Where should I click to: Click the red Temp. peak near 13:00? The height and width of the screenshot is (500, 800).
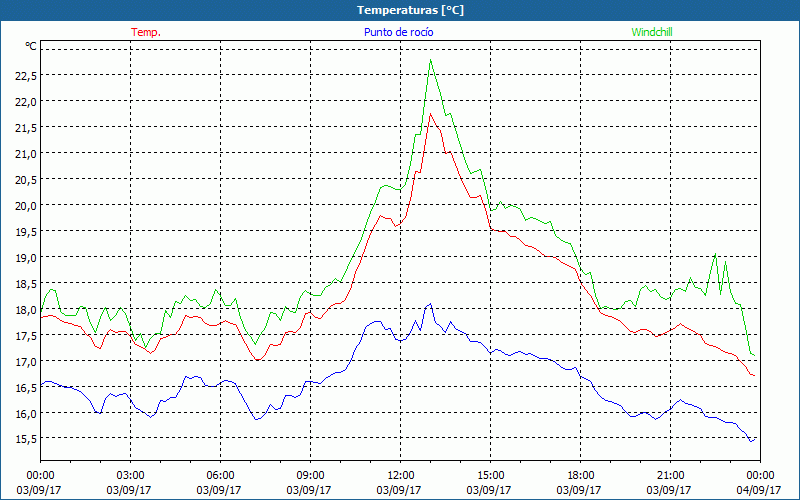click(x=430, y=114)
